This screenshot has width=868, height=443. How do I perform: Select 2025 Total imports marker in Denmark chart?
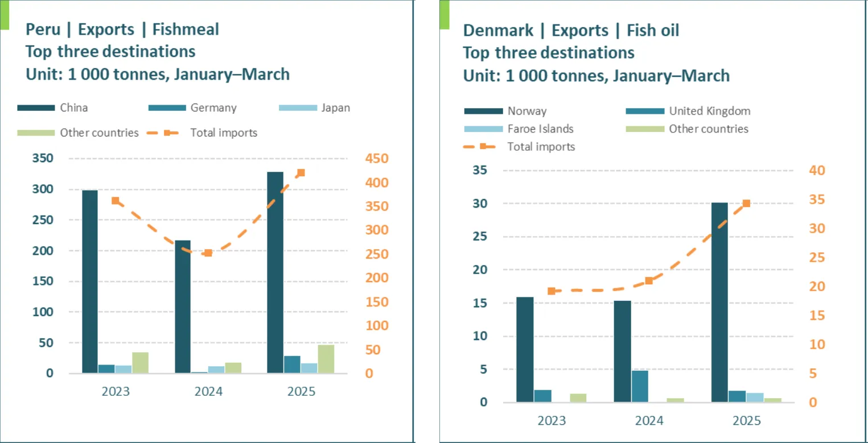746,204
